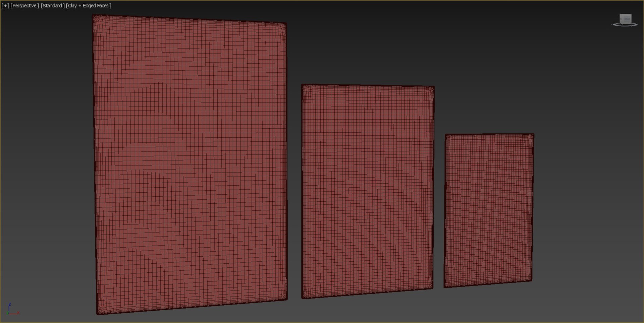Open the Standard shading quality menu
Viewport: 644px width, 323px height.
53,6
